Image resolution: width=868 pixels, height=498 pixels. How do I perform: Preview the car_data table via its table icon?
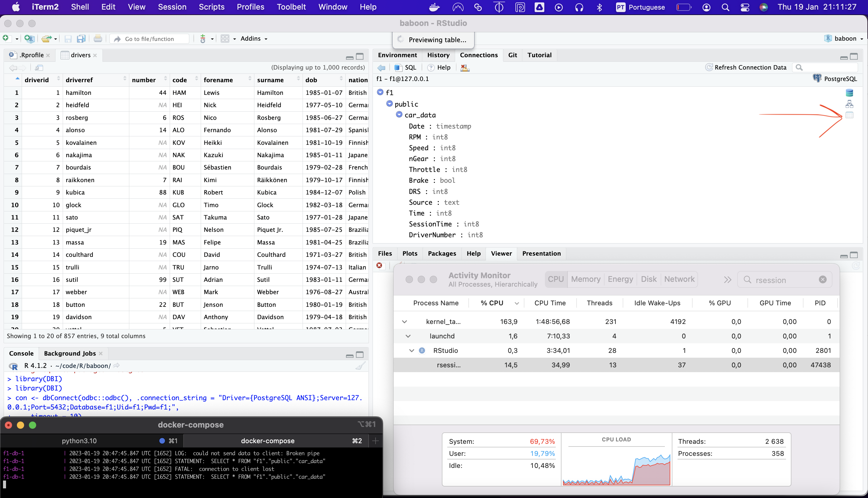tap(850, 115)
